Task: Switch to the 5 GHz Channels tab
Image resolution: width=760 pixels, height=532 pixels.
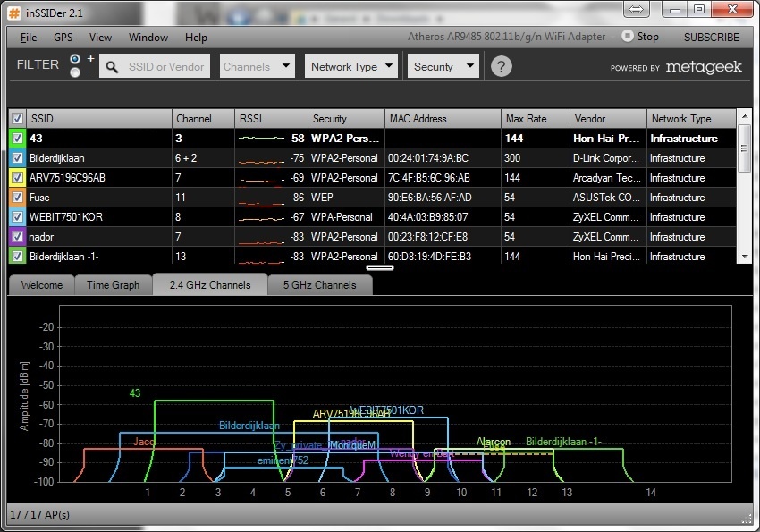Action: (319, 285)
